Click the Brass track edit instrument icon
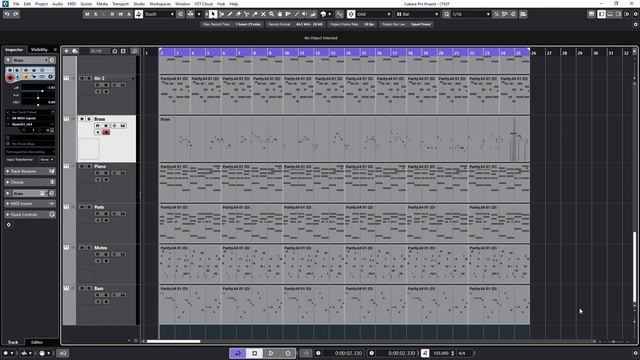This screenshot has height=360, width=640. click(x=122, y=126)
